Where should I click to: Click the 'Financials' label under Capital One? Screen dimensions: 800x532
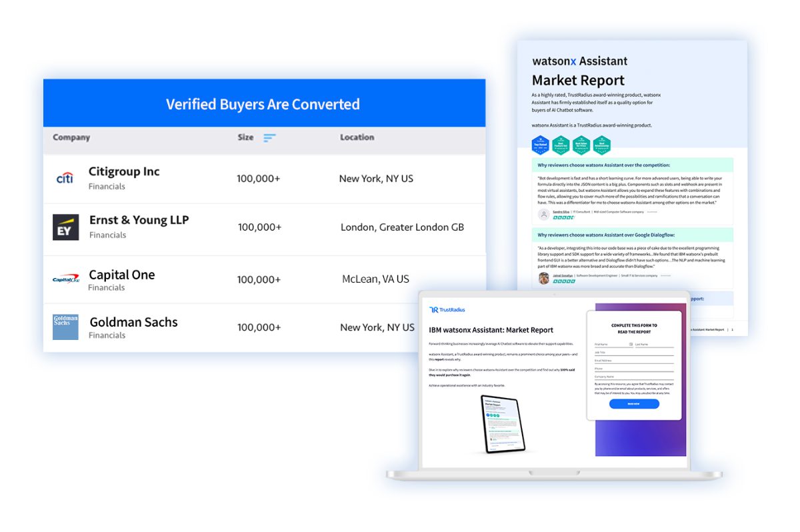click(107, 288)
